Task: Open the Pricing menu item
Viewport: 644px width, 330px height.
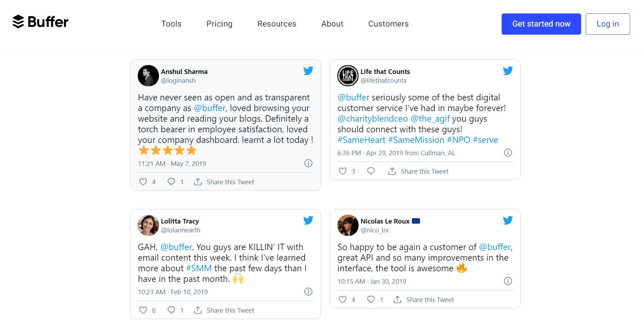Action: coord(219,24)
